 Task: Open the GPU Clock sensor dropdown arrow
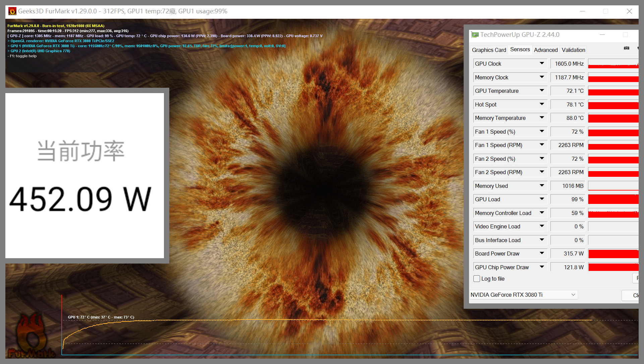[x=542, y=63]
